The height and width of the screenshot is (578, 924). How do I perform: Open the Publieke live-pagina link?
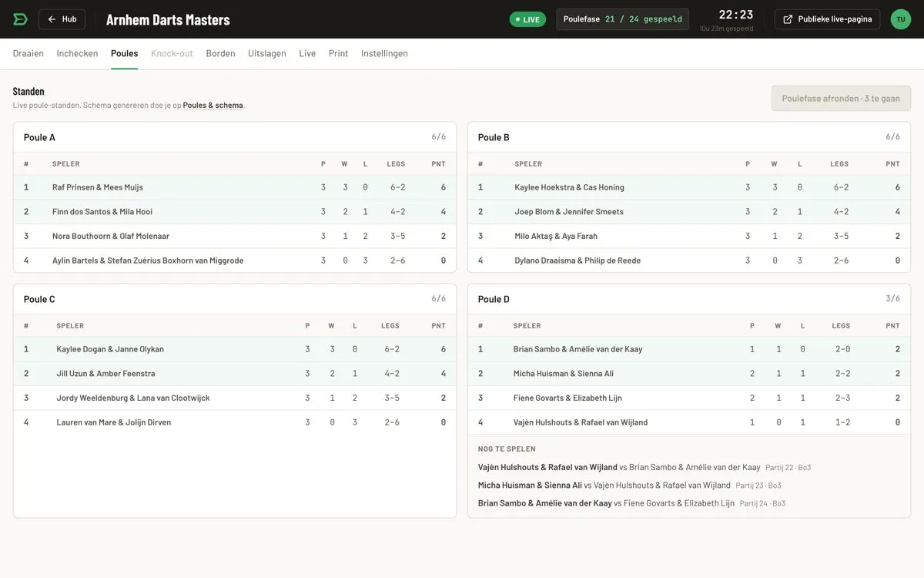(x=827, y=19)
